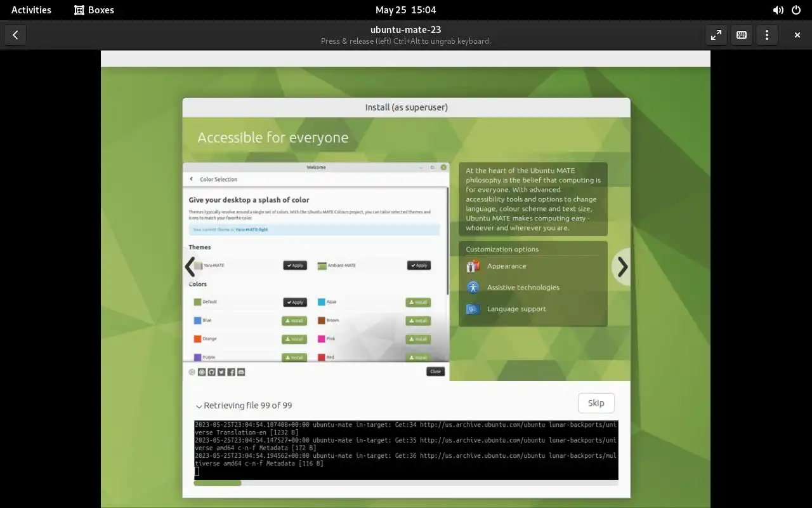Click the Orange color swatch in slideshow
The image size is (812, 508).
[198, 339]
